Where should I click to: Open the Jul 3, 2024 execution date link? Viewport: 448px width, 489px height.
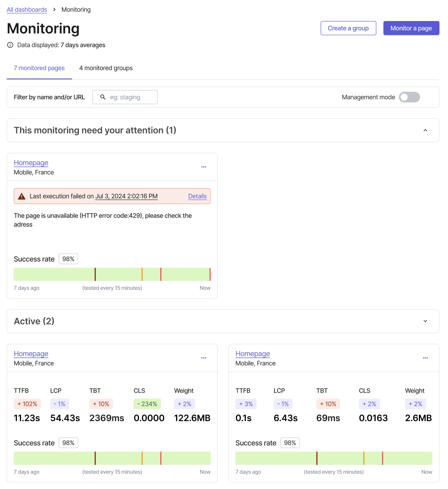[126, 196]
